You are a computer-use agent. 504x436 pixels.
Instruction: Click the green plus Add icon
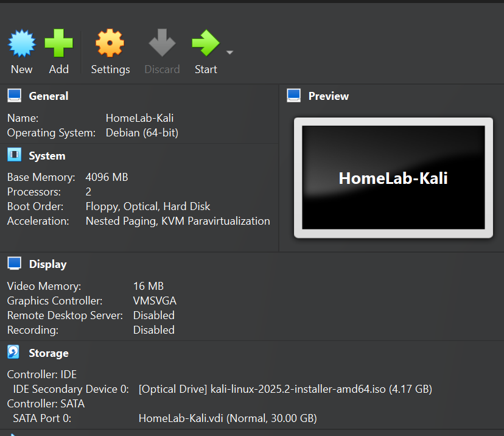[x=58, y=44]
